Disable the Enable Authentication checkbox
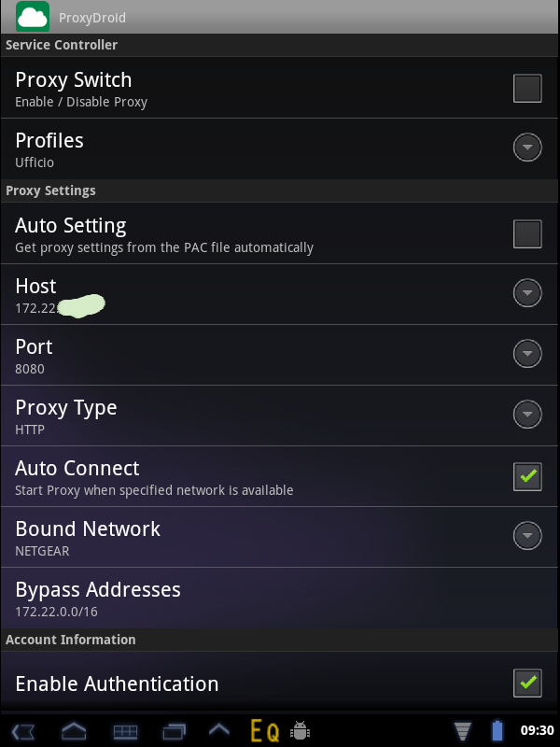Screen dimensions: 560x747 [x=527, y=684]
